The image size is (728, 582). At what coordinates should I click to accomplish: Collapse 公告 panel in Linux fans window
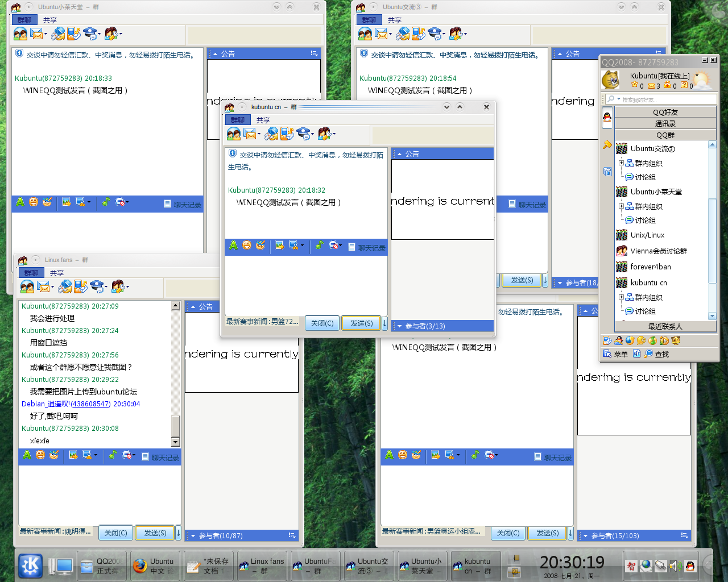point(193,307)
